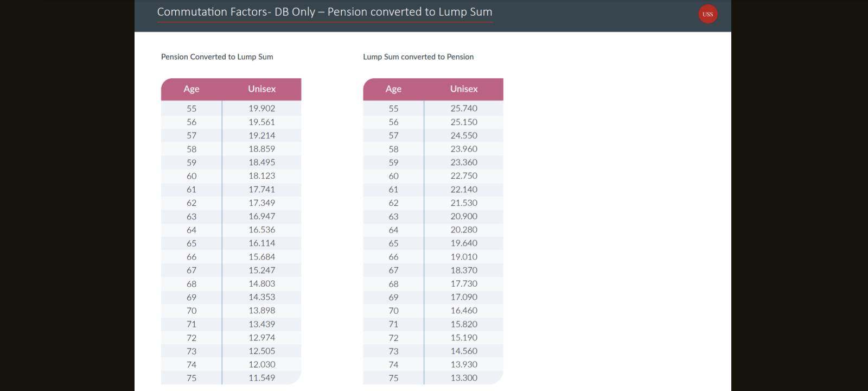
Task: Select the value 19.640
Action: pyautogui.click(x=464, y=243)
